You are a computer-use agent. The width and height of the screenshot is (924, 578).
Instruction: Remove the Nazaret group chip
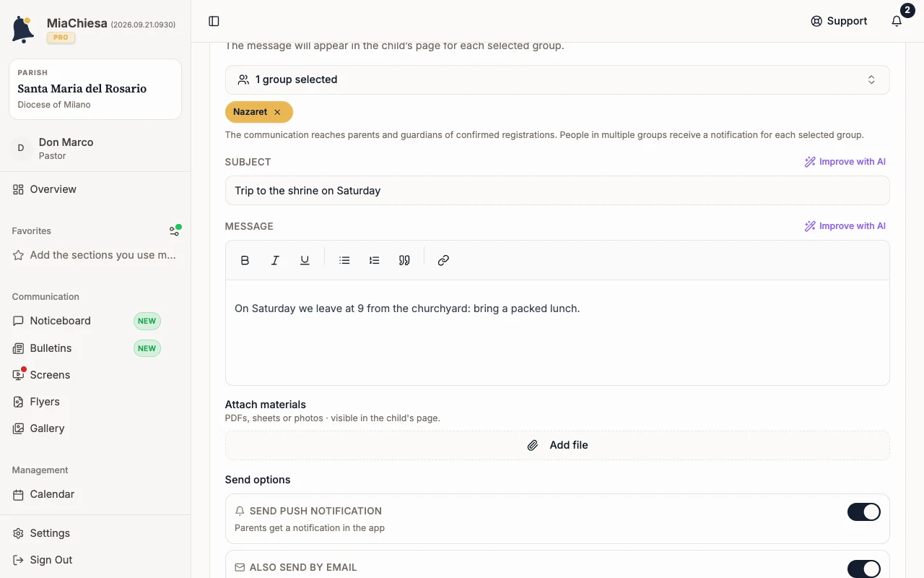pyautogui.click(x=277, y=112)
